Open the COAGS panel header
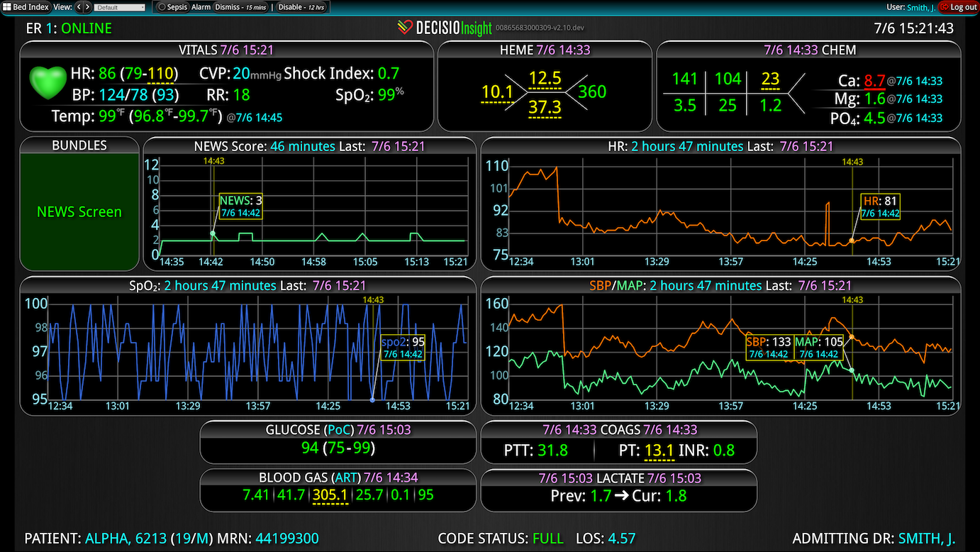 [x=619, y=430]
